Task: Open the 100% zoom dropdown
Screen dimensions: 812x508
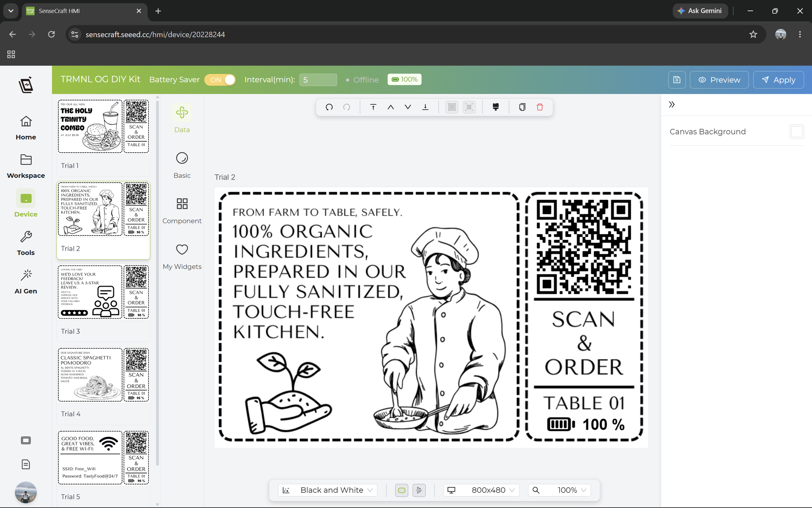Action: tap(559, 490)
